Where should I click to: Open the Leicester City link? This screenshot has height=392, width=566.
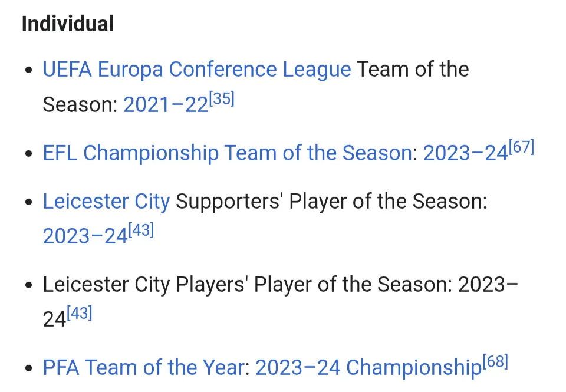tap(106, 202)
